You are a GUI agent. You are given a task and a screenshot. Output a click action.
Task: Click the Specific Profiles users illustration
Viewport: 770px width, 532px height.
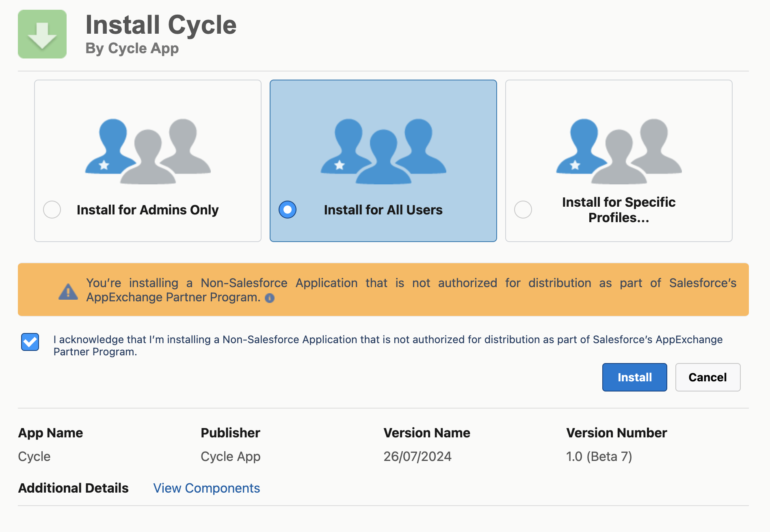click(x=619, y=151)
